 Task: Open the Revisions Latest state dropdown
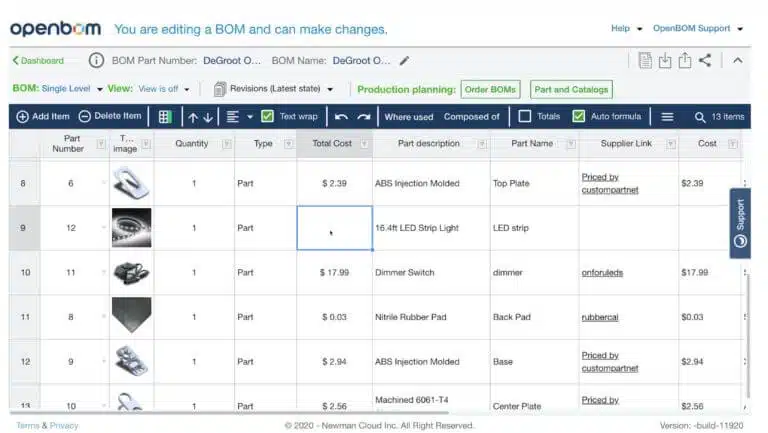(x=330, y=89)
